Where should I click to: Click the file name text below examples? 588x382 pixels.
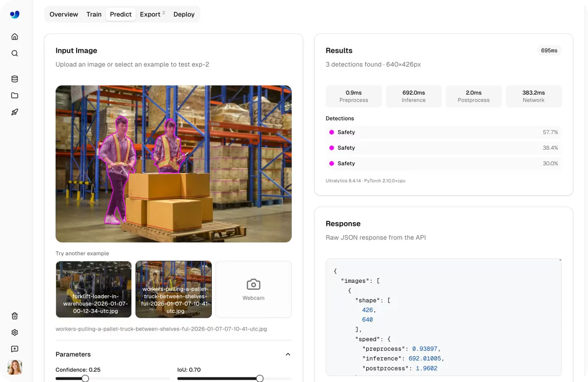[x=161, y=329]
